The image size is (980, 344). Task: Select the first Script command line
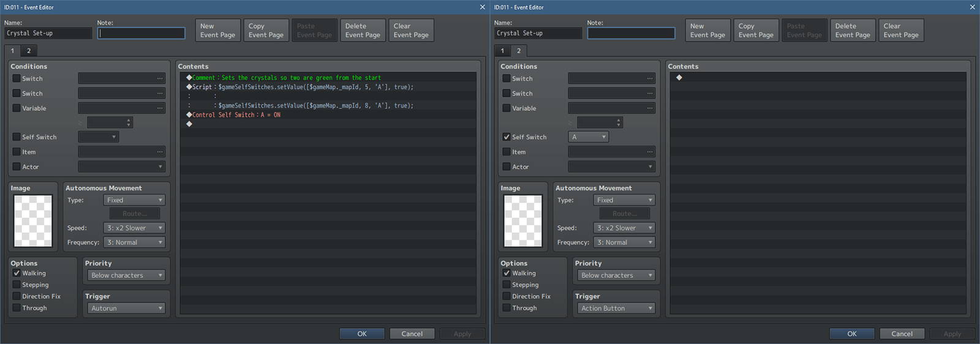tap(328, 87)
